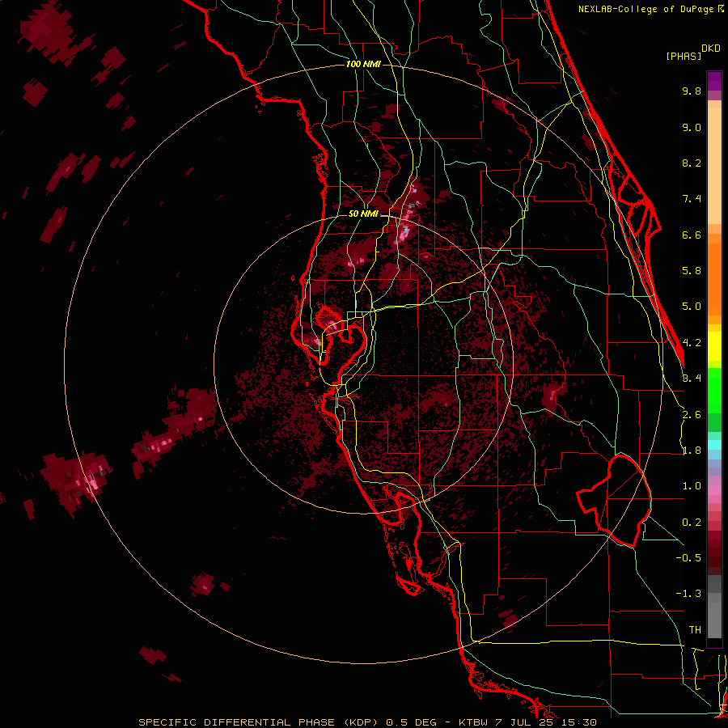Viewport: 728px width, 728px height.
Task: Pick the peach band near 8.2
Action: click(x=714, y=166)
